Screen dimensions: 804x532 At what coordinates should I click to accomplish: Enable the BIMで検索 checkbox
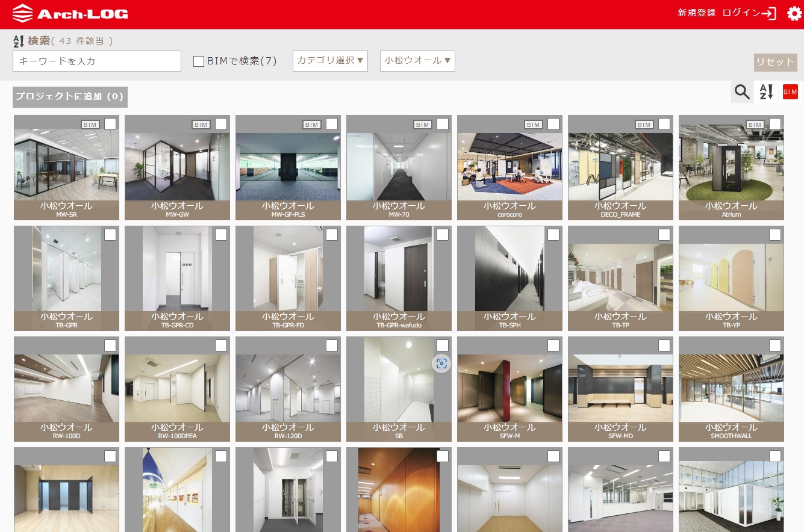tap(199, 61)
